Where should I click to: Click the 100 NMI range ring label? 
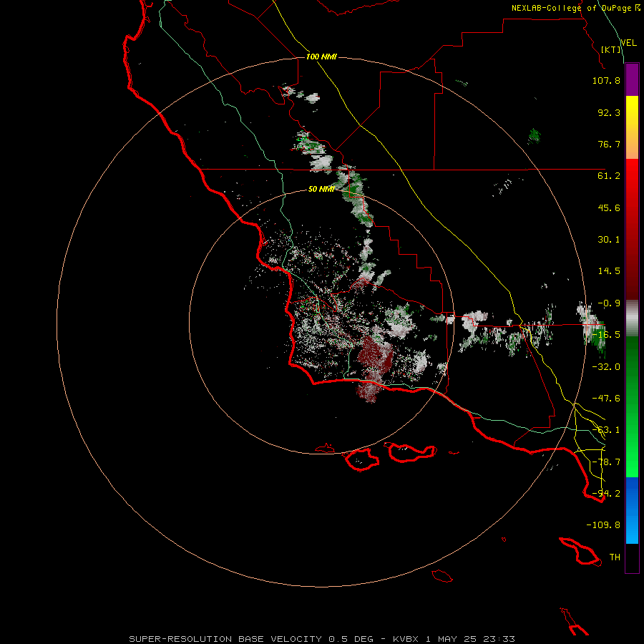point(321,57)
